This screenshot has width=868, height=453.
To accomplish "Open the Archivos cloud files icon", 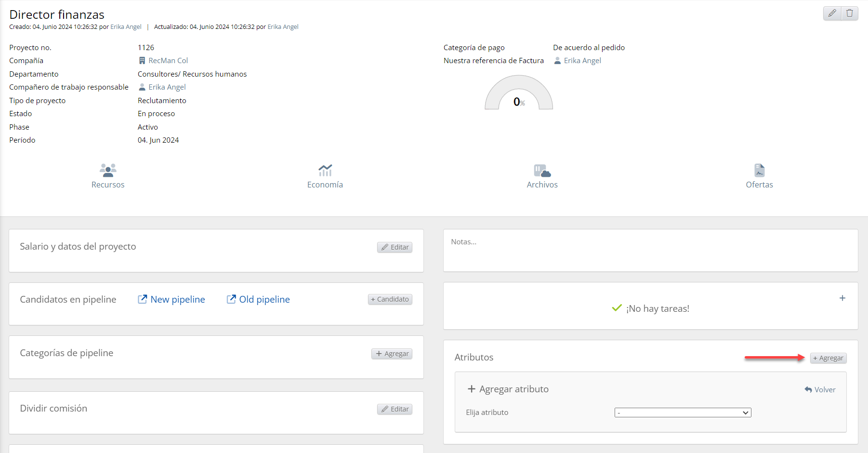I will [x=542, y=171].
